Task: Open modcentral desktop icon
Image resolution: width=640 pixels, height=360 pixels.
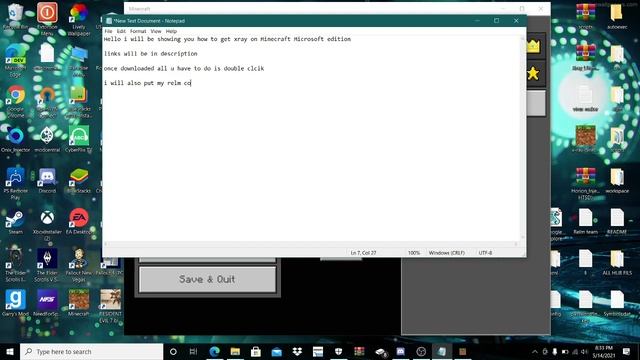Action: point(47,140)
